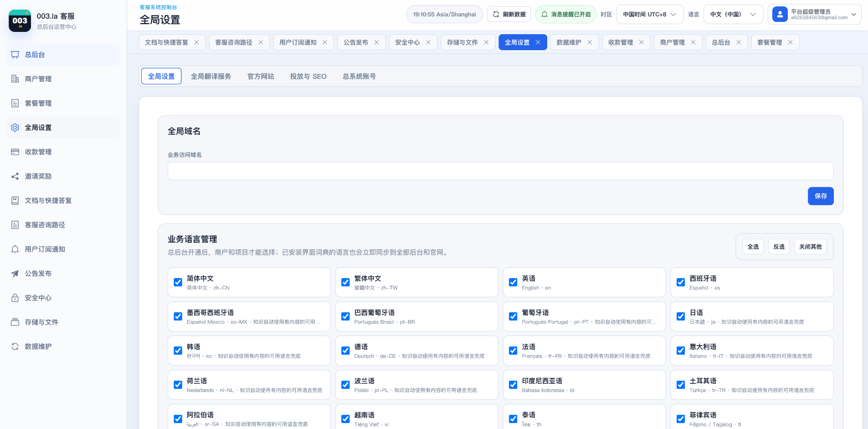
Task: Disable the 韩语 language checkbox
Action: [178, 351]
